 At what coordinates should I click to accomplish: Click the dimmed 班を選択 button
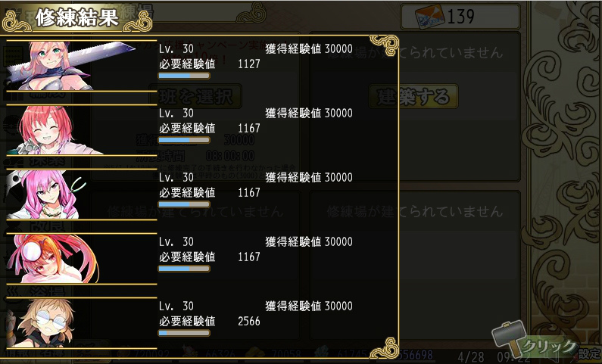pyautogui.click(x=195, y=96)
